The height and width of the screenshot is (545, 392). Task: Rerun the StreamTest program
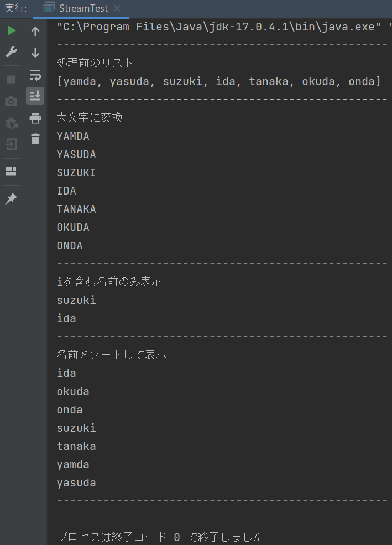(11, 30)
